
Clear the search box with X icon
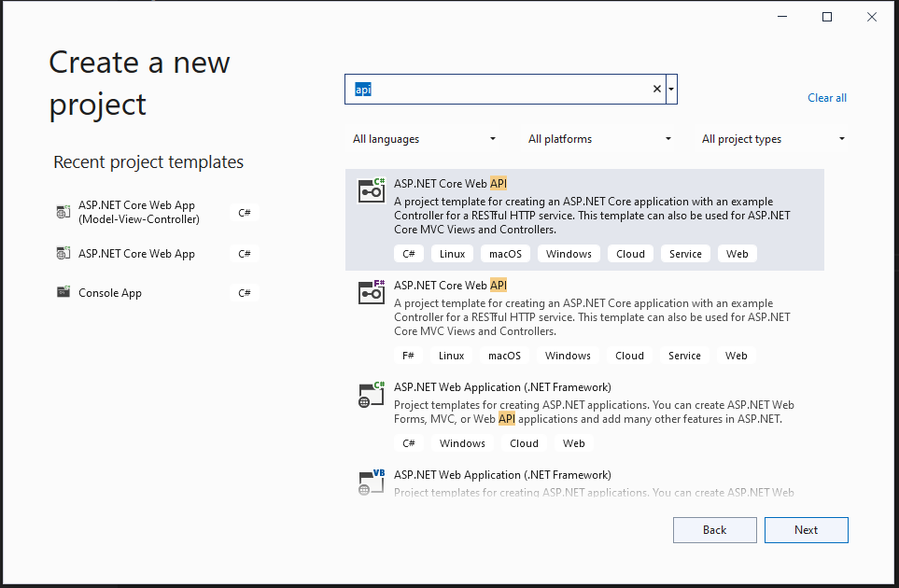pyautogui.click(x=657, y=90)
